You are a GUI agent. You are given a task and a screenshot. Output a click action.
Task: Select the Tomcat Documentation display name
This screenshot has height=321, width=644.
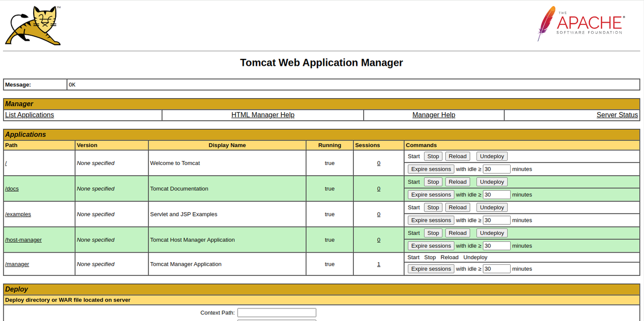click(179, 189)
